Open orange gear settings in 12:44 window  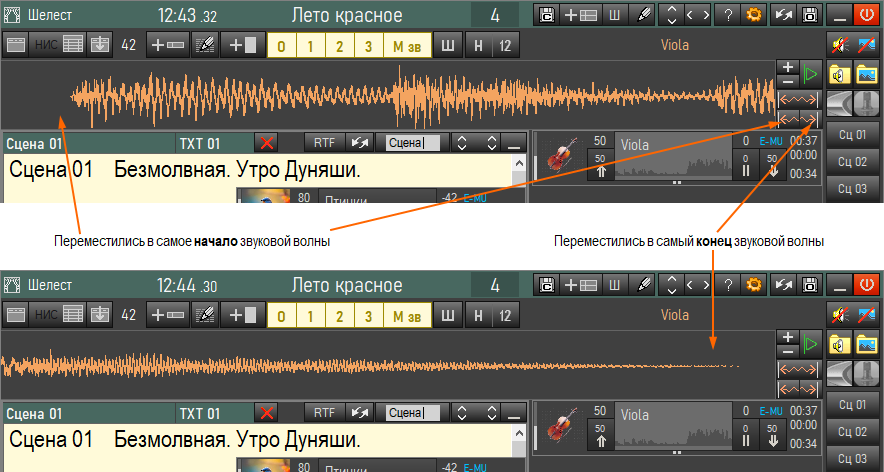(753, 285)
